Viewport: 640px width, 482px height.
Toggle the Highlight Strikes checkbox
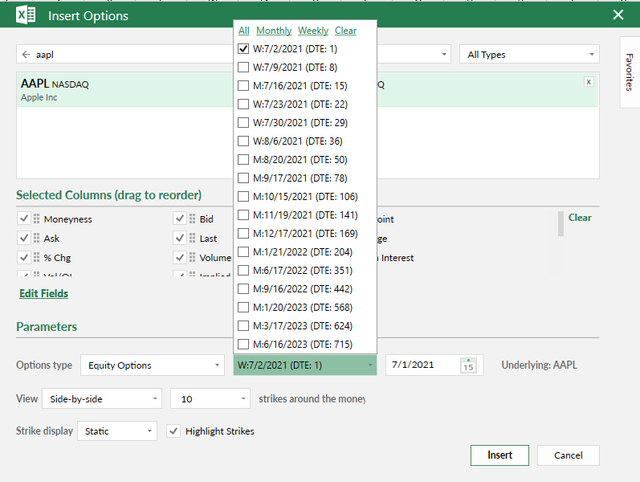[173, 431]
